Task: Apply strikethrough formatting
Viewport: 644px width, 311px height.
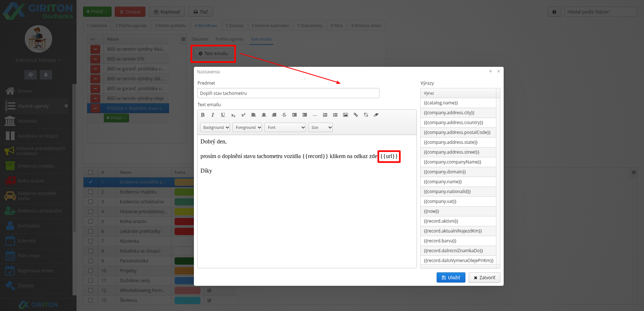Action: [x=284, y=115]
